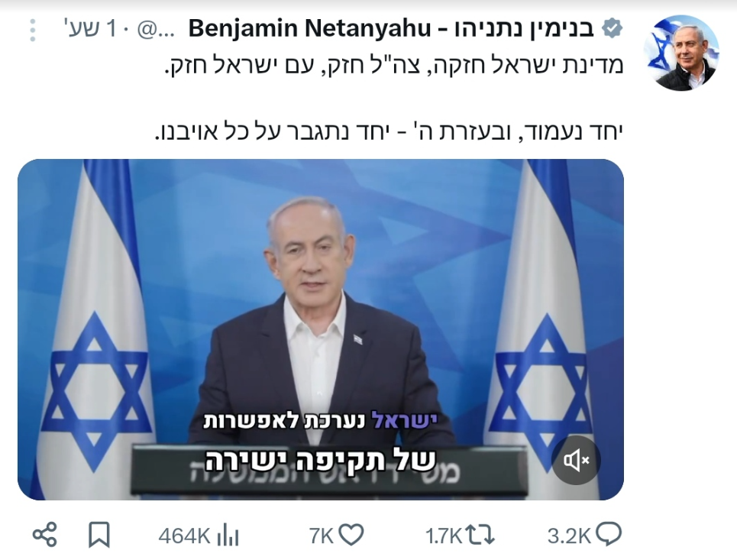The height and width of the screenshot is (560, 737).
Task: Click the retweet arrows icon
Action: click(480, 535)
